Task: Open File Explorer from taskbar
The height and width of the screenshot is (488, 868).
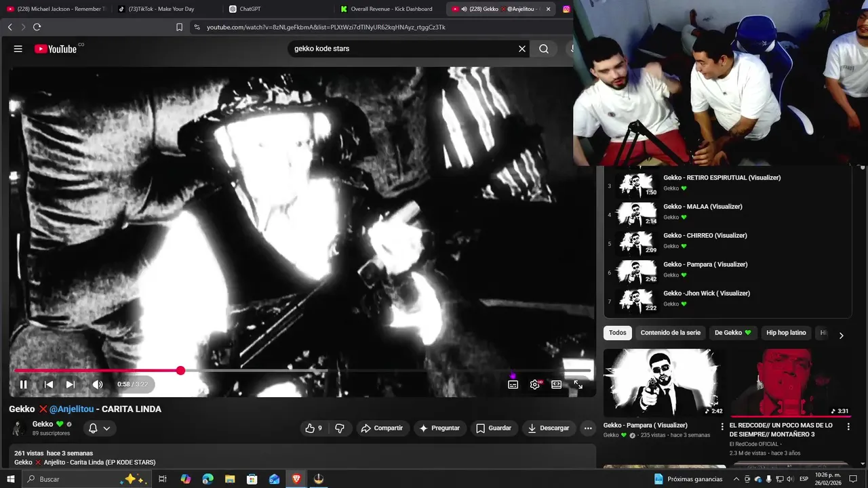Action: (x=230, y=479)
